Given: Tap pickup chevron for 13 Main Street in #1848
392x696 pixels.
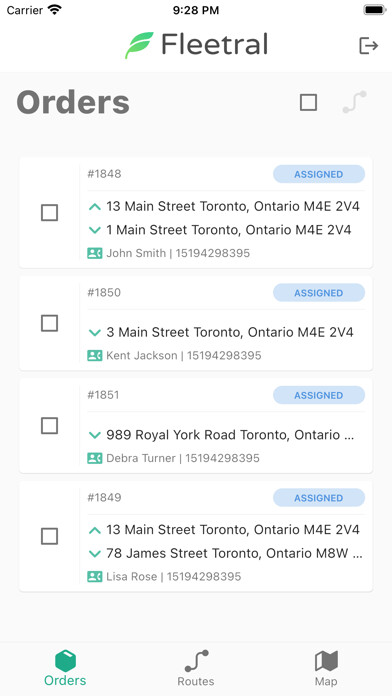Looking at the screenshot, I should click(95, 206).
